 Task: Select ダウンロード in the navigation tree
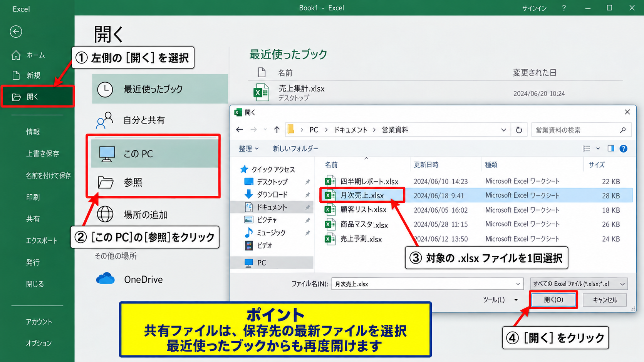[272, 194]
